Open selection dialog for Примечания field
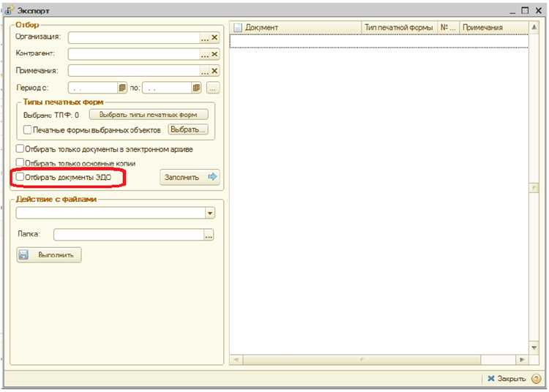This screenshot has height=392, width=549. 204,72
